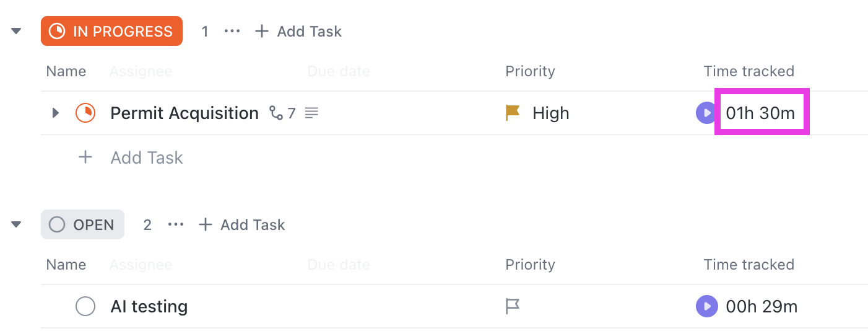This screenshot has height=331, width=868.
Task: Click the 01h 30m tracked time
Action: tap(760, 113)
